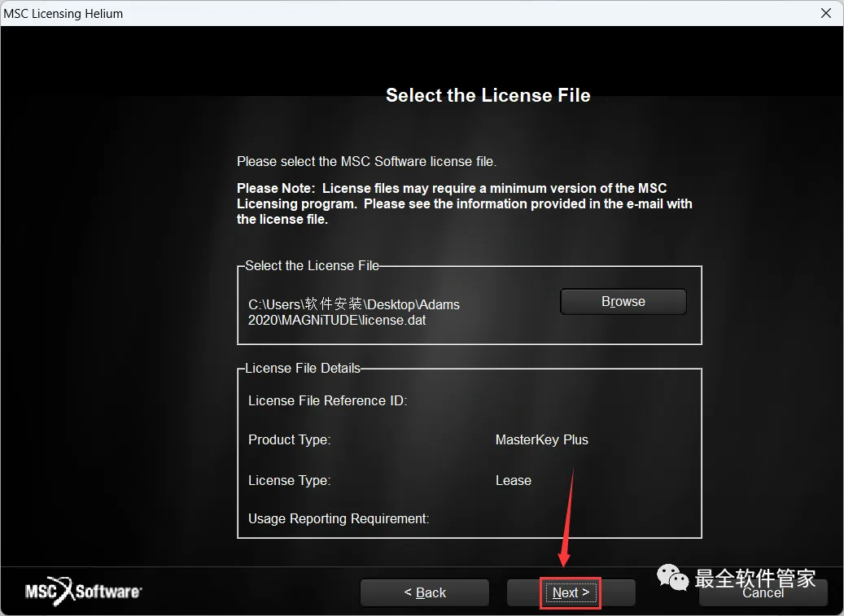Select the license.dat file path text
The image size is (844, 616).
click(354, 312)
